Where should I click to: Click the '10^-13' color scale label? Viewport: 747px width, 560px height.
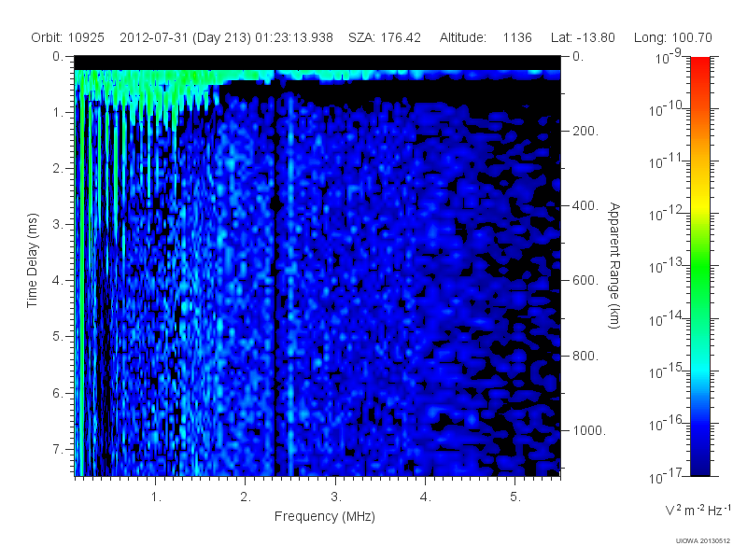point(667,267)
